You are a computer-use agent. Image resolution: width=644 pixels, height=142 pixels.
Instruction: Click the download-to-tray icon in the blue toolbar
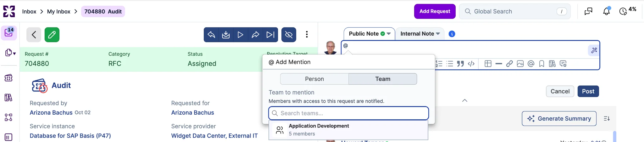click(x=226, y=35)
